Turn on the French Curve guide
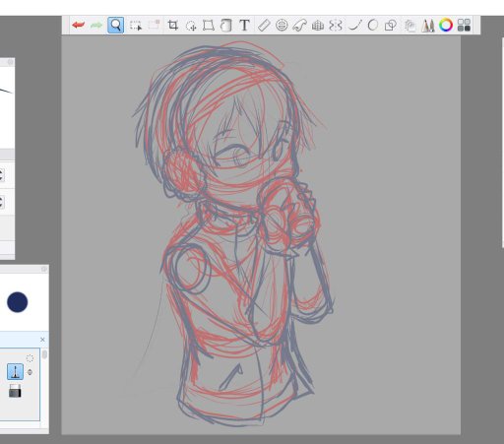 coord(299,25)
